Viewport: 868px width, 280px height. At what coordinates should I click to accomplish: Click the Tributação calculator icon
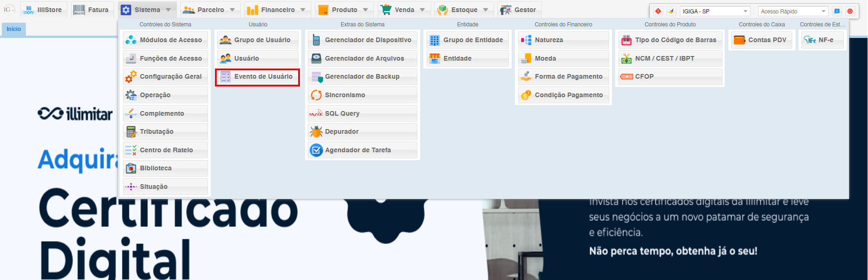tap(131, 132)
